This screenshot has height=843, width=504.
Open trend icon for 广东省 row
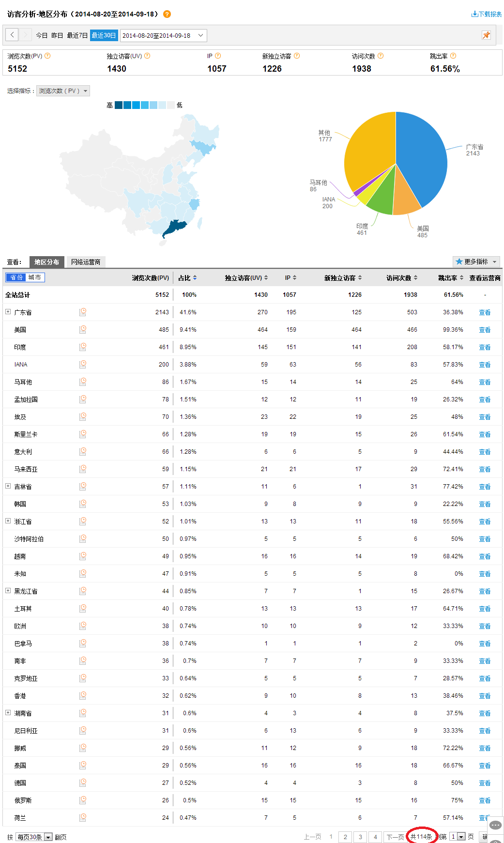(x=83, y=312)
